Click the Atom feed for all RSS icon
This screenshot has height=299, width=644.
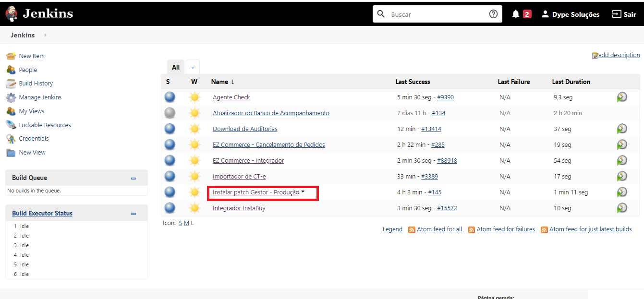point(412,230)
